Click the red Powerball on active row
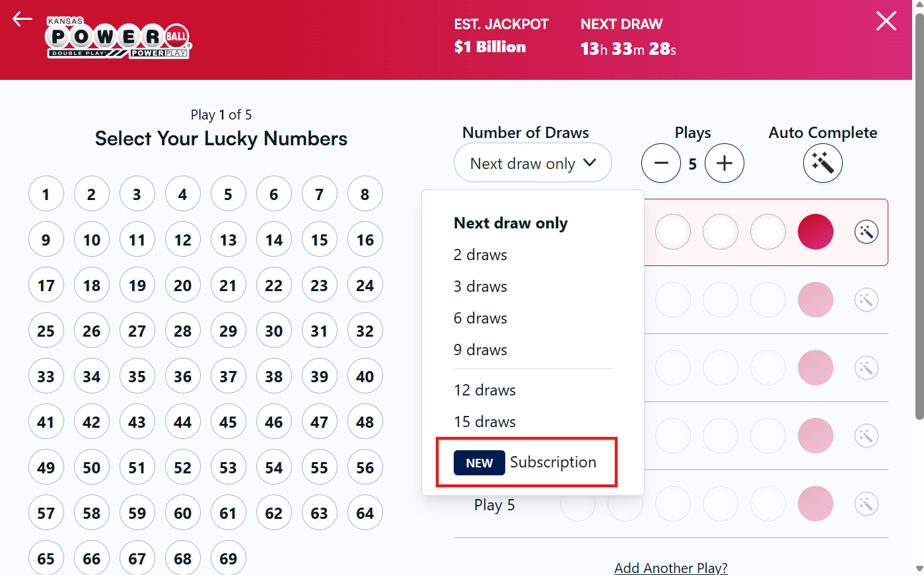The image size is (924, 575). pyautogui.click(x=816, y=232)
